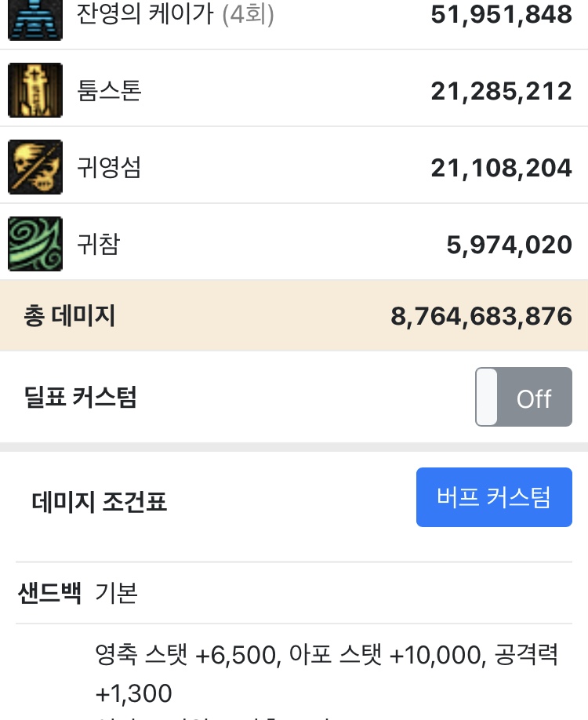Click the 잔영의 케이가 (4회) label

pyautogui.click(x=176, y=14)
